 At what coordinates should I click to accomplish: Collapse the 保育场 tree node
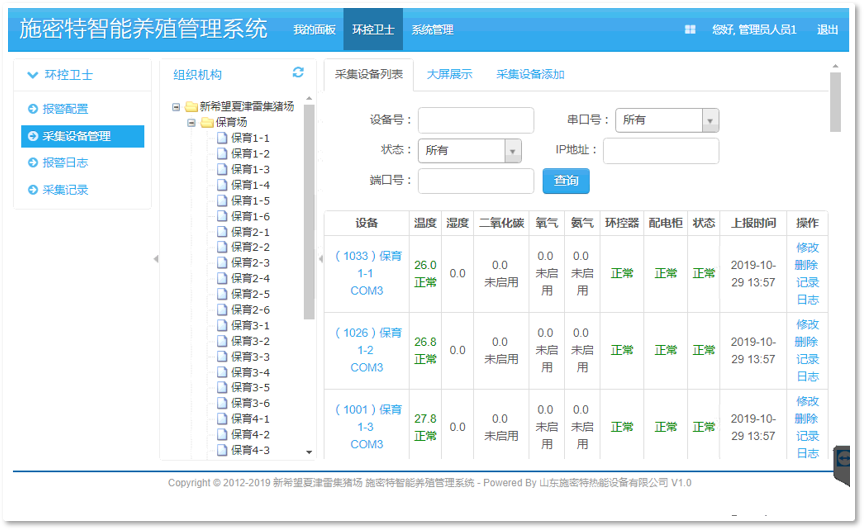tap(192, 122)
